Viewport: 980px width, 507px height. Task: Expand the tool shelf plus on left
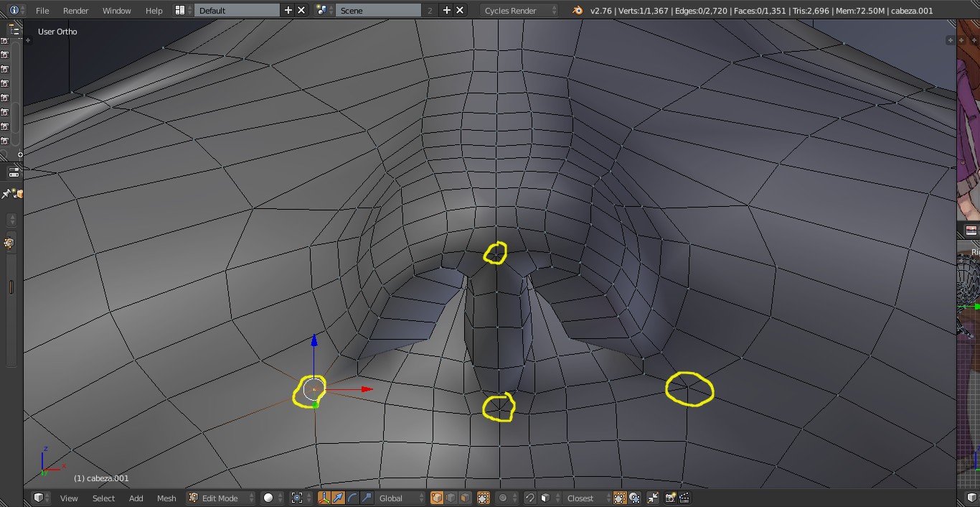tap(28, 40)
